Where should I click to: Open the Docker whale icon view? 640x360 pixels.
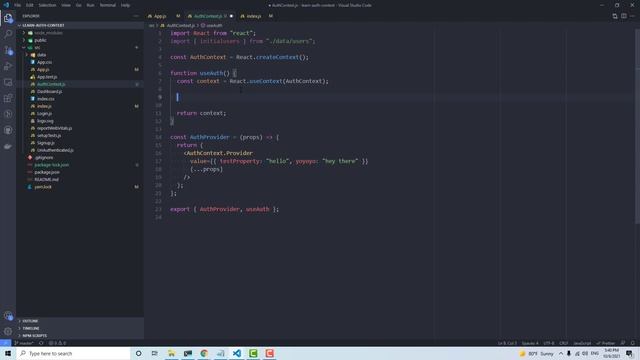8,146
